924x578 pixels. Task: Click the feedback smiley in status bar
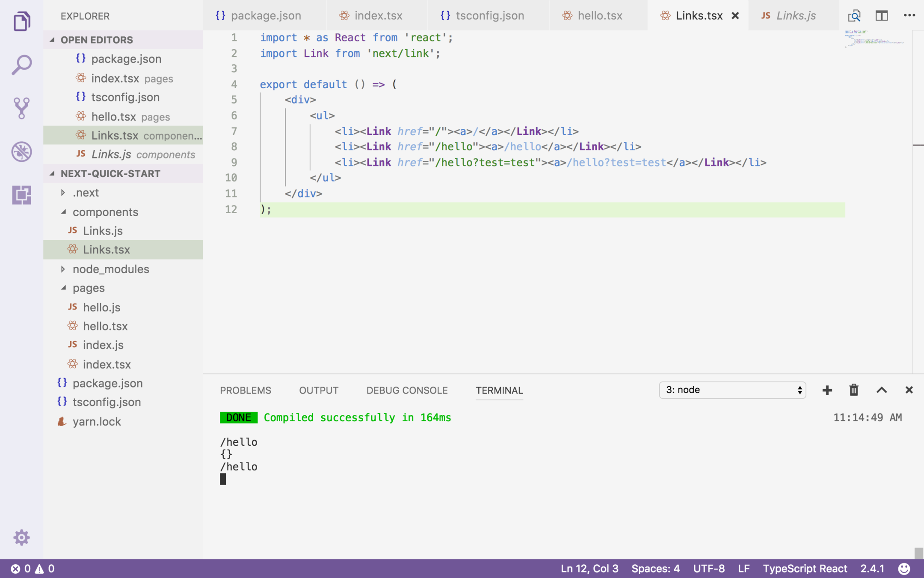pyautogui.click(x=904, y=569)
